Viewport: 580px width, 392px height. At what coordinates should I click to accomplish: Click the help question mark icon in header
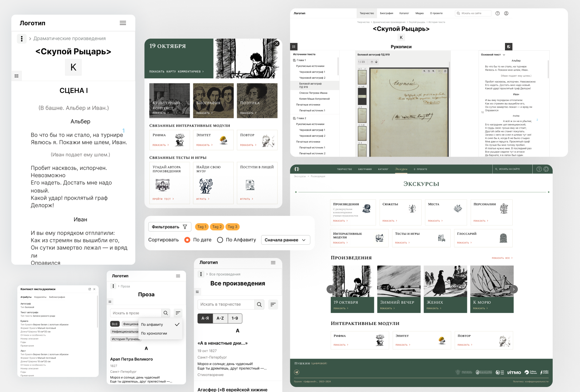[x=497, y=13]
